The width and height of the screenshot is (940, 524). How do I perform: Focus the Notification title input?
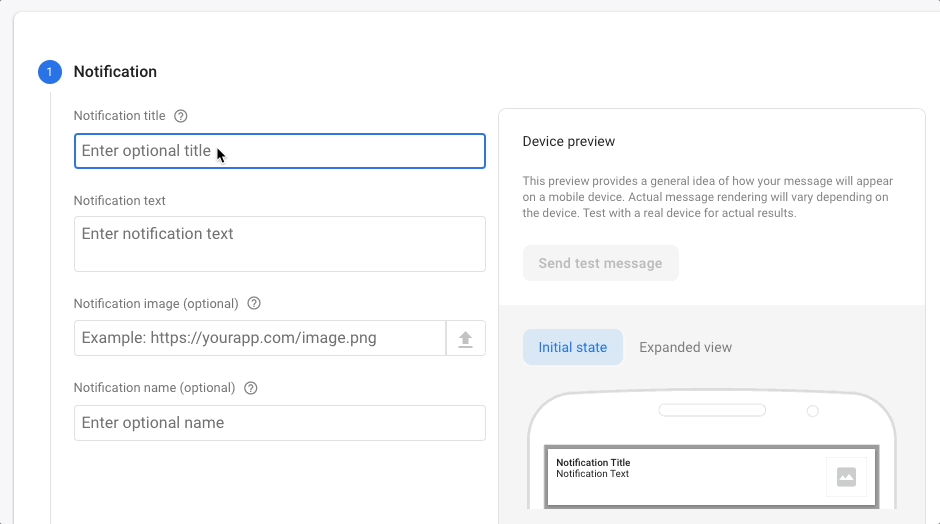coord(280,151)
